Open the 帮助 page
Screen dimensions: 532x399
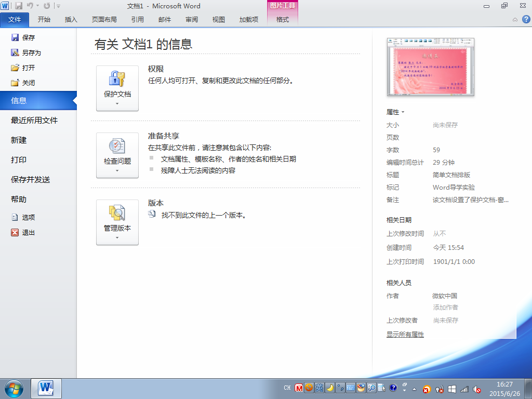[19, 199]
